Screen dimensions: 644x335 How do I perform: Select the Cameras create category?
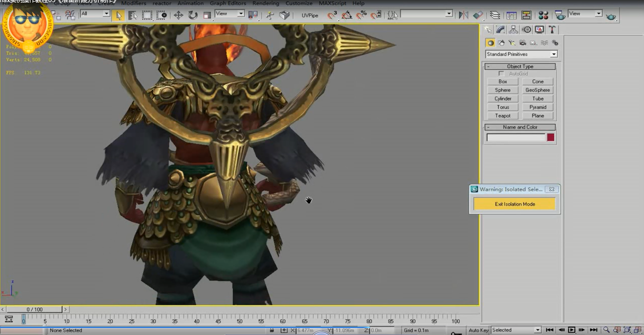[522, 43]
